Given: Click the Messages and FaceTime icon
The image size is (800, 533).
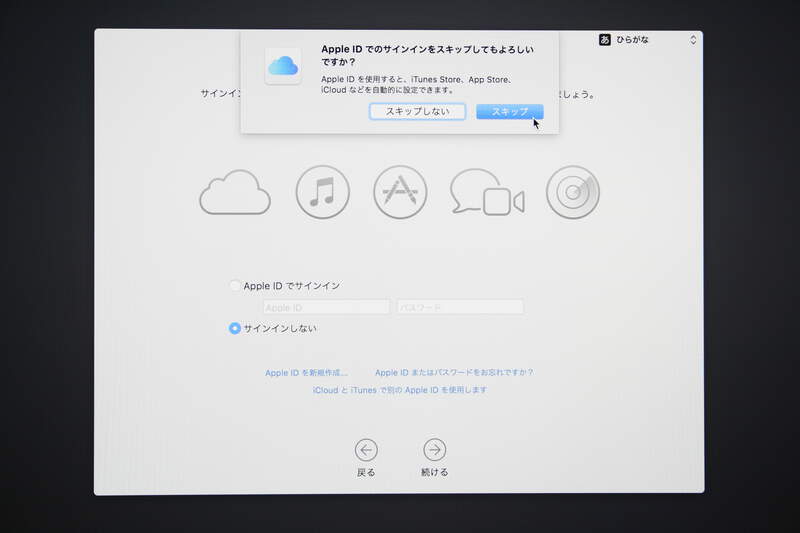Looking at the screenshot, I should (486, 192).
